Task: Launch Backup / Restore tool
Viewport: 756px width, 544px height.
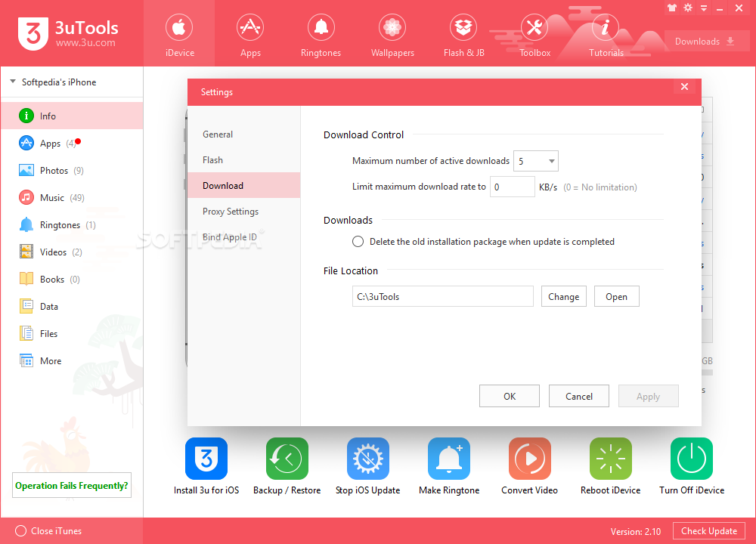Action: pos(287,466)
